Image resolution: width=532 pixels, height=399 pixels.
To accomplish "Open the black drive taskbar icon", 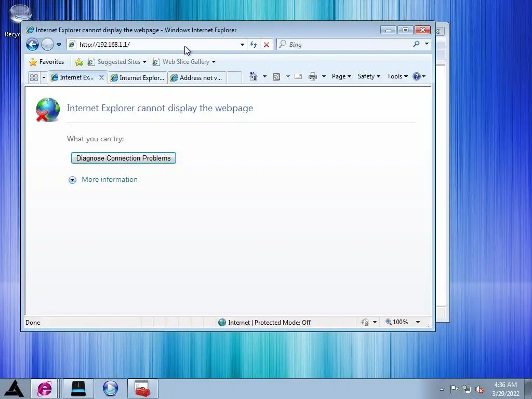I will [x=78, y=389].
